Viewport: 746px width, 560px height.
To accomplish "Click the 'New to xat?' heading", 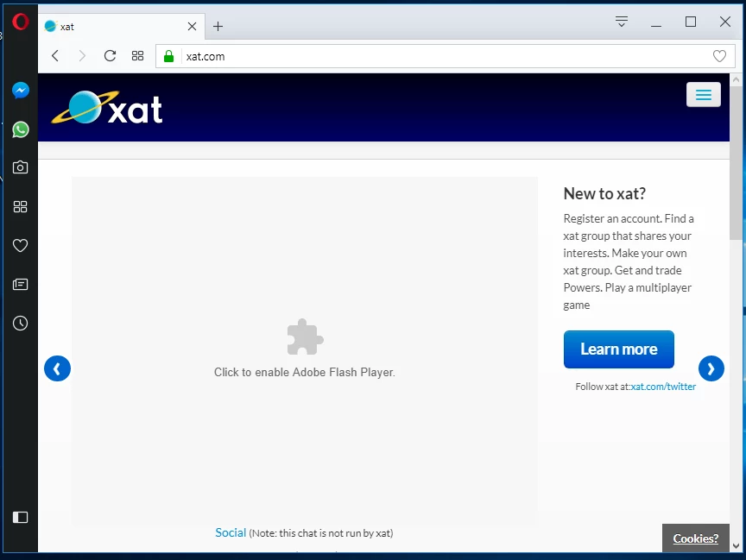I will click(604, 193).
